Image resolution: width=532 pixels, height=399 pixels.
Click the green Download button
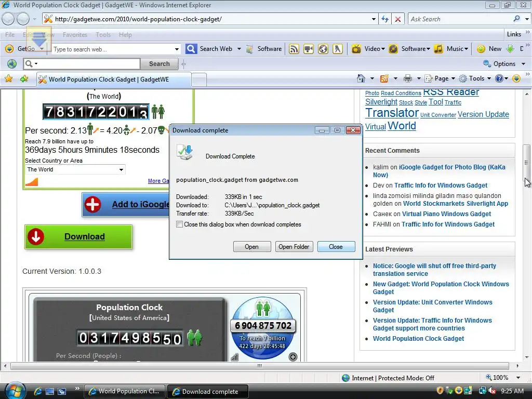point(78,237)
